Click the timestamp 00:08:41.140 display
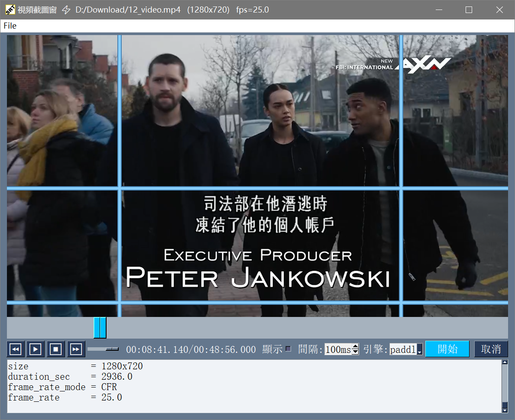Viewport: 515px width, 420px height. [x=157, y=350]
